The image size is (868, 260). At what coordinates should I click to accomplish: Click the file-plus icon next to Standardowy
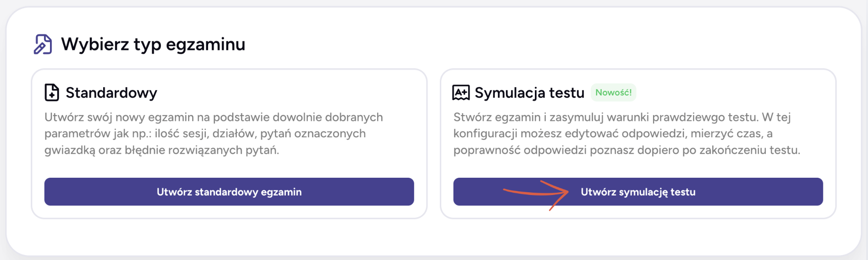pos(52,92)
